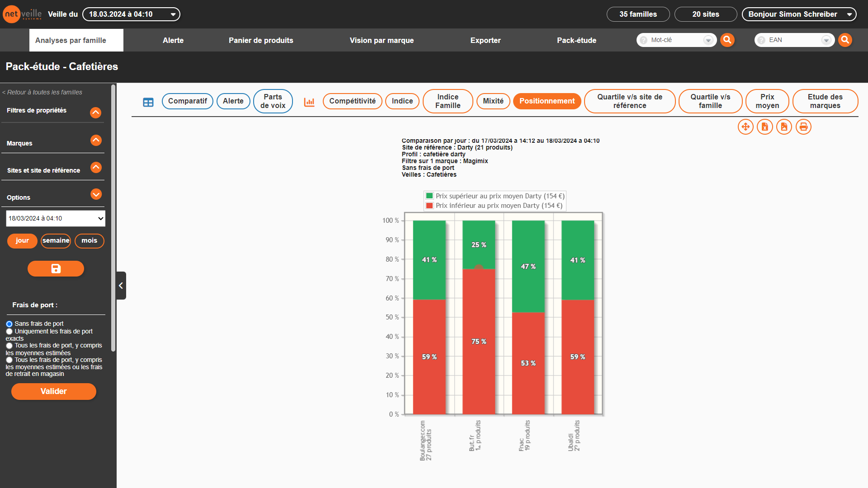Toggle the mois period button
This screenshot has width=868, height=488.
point(90,241)
